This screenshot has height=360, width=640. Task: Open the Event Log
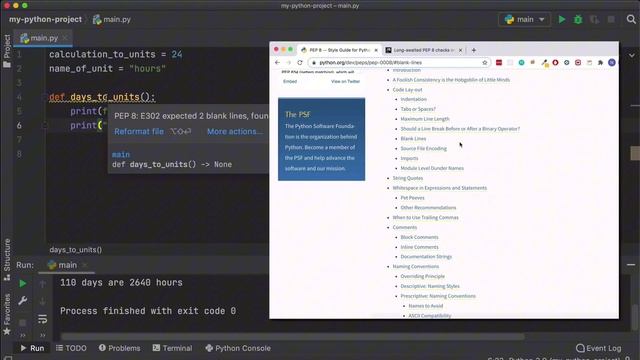point(598,348)
